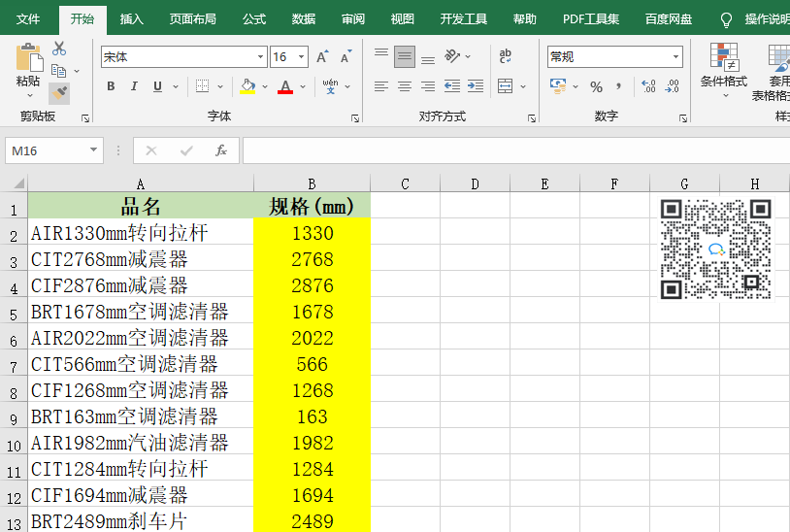Viewport: 790px width, 532px height.
Task: Expand the underline style arrow
Action: pyautogui.click(x=176, y=86)
